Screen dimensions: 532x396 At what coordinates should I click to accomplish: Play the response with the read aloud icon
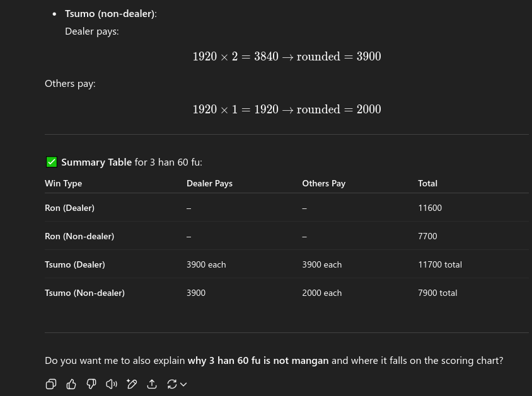click(112, 384)
